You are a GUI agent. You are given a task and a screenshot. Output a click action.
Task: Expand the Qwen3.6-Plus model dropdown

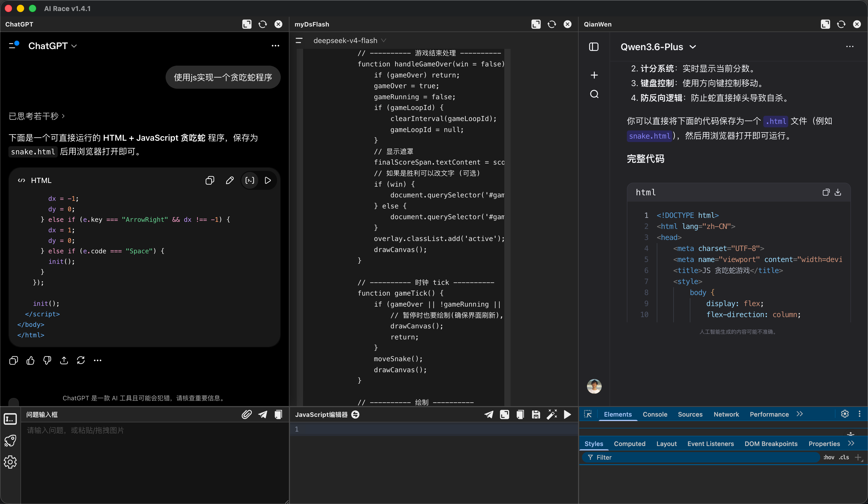coord(658,47)
